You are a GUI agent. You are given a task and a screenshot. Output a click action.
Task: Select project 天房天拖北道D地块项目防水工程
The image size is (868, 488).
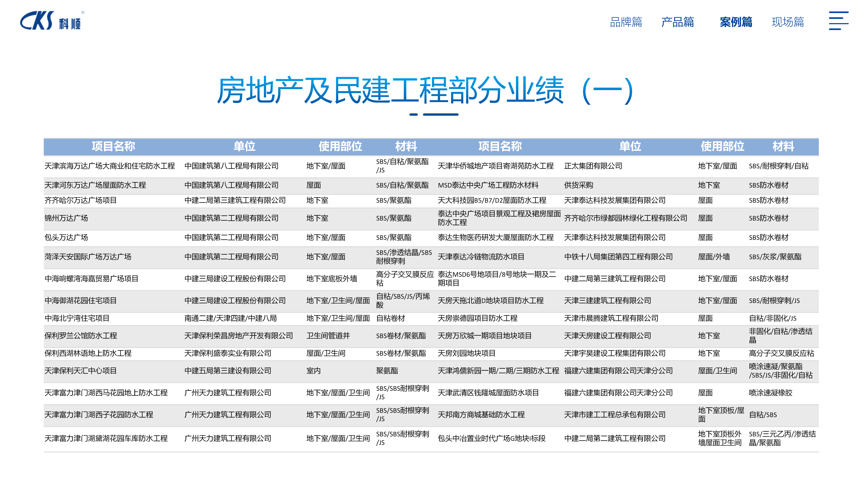491,301
